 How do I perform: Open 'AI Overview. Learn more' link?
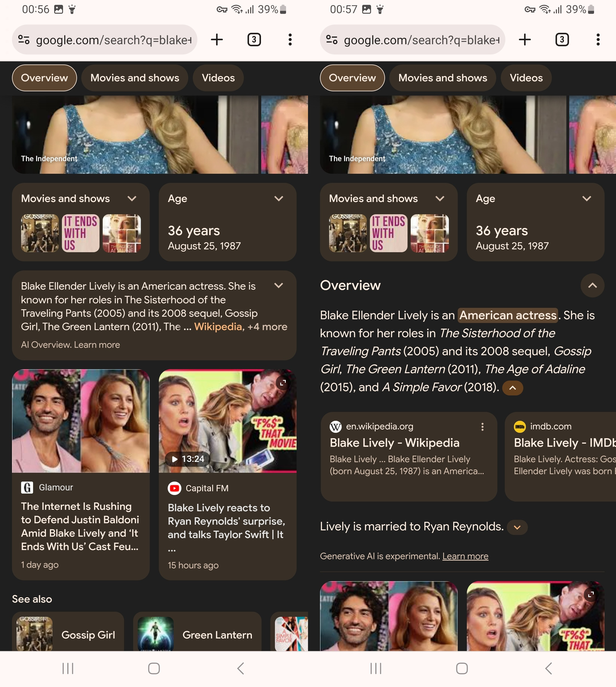click(70, 345)
